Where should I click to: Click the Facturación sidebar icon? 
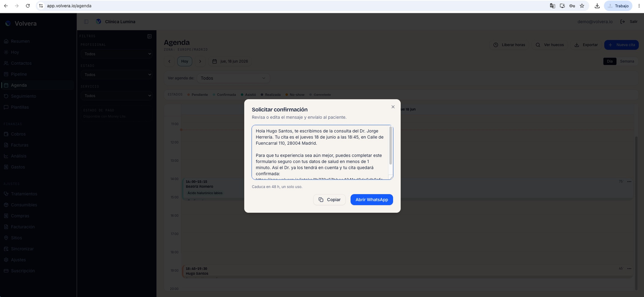[6, 227]
